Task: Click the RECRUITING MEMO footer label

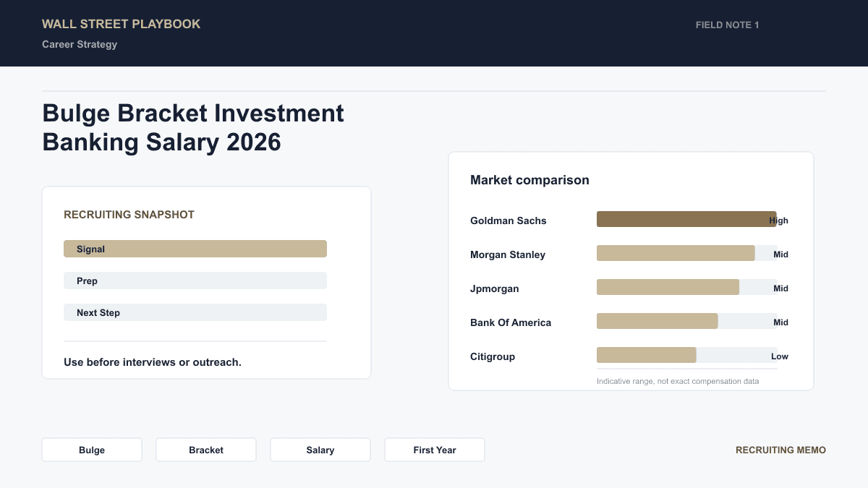Action: coord(780,450)
